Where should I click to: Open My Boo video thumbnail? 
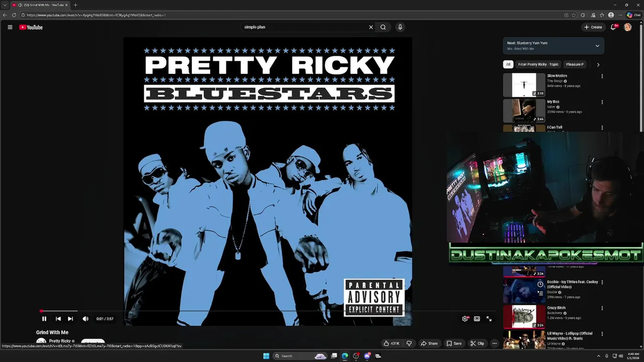click(x=524, y=111)
